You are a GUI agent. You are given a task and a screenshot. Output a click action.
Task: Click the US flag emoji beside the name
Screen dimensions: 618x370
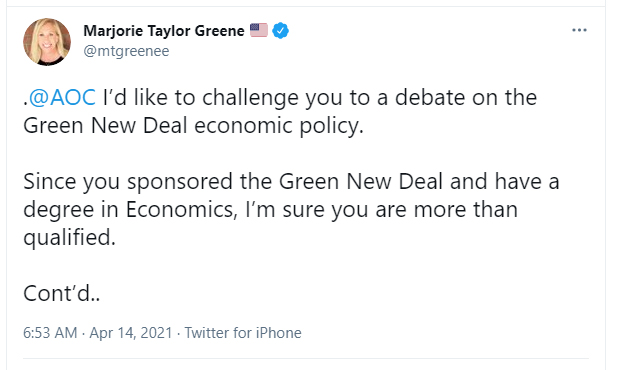(x=259, y=30)
